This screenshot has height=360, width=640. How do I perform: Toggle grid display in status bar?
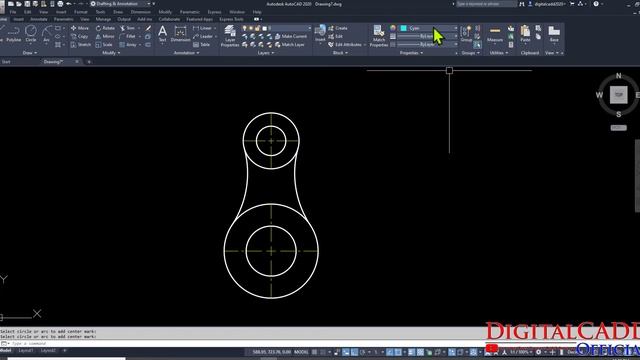314,352
